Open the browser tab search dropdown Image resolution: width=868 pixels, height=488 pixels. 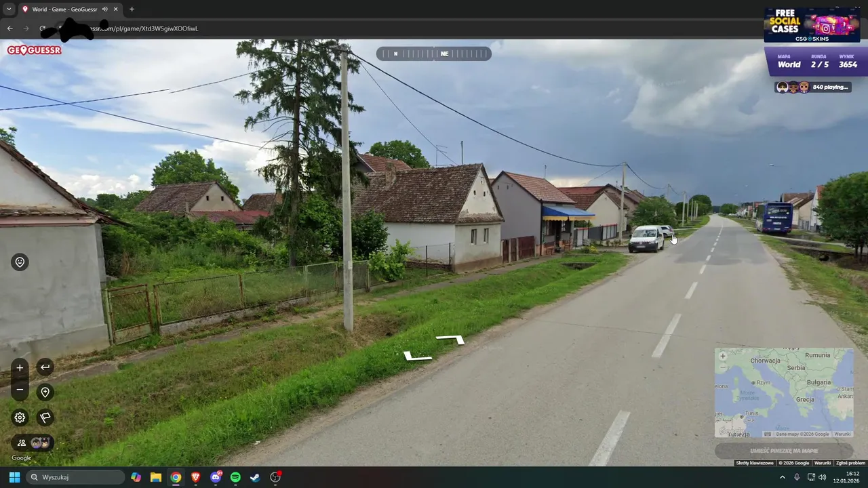[9, 9]
